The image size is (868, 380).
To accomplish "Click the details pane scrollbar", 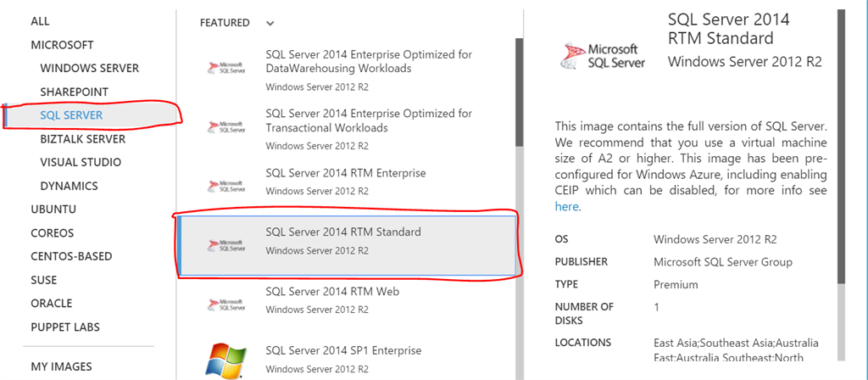I will point(841,144).
